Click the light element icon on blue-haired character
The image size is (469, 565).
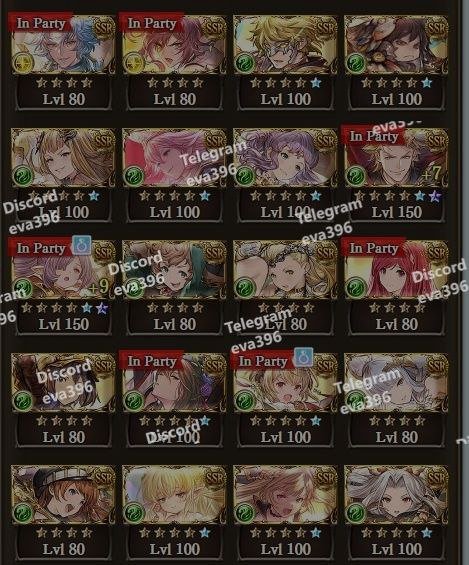[23, 62]
